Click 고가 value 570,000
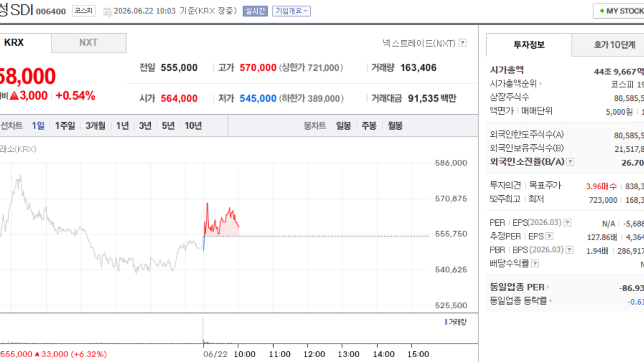 click(x=258, y=68)
